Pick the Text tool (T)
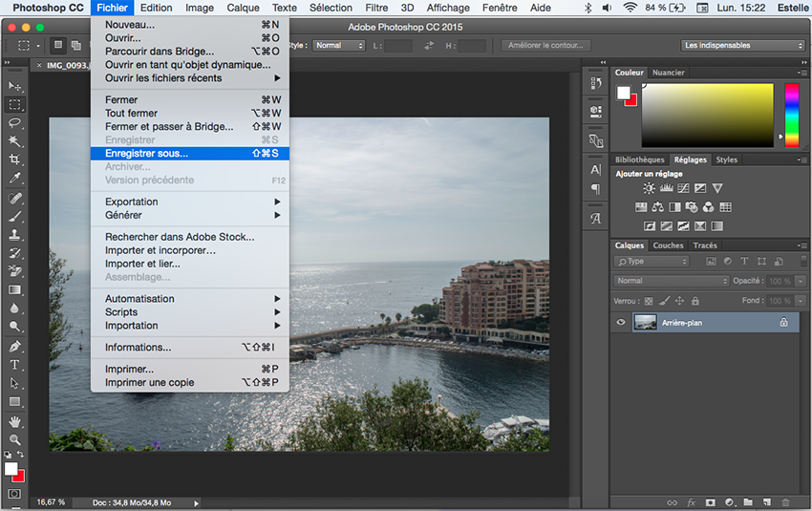The width and height of the screenshot is (812, 511). click(x=14, y=365)
